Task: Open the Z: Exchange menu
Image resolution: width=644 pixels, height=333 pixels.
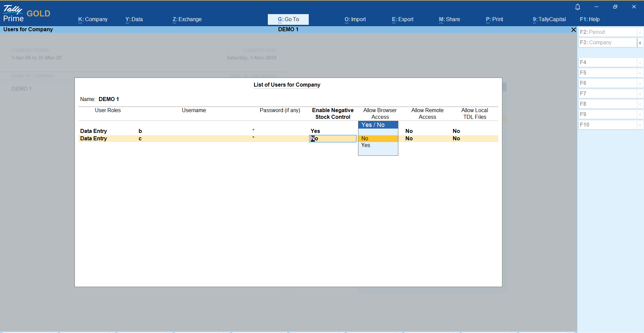Action: [x=187, y=19]
